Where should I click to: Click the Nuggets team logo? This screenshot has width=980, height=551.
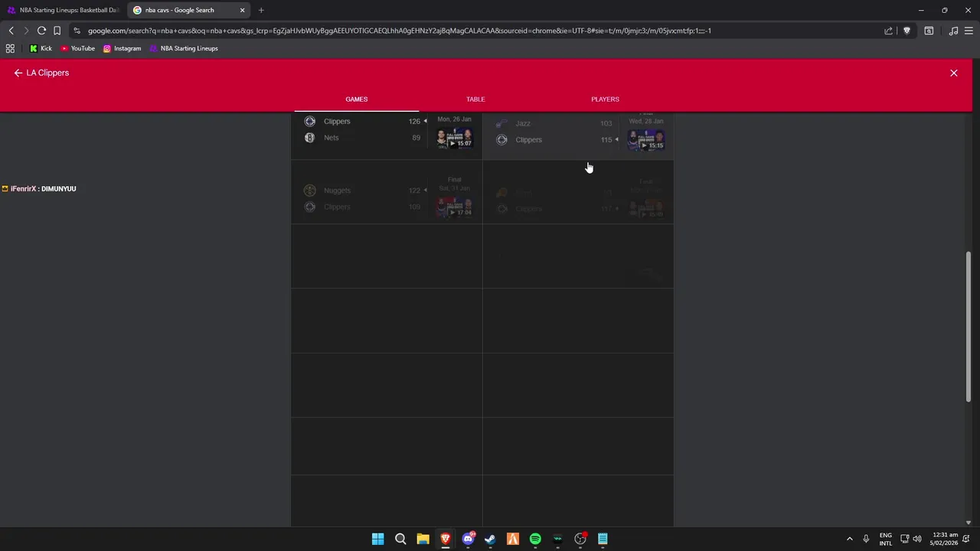(x=309, y=191)
